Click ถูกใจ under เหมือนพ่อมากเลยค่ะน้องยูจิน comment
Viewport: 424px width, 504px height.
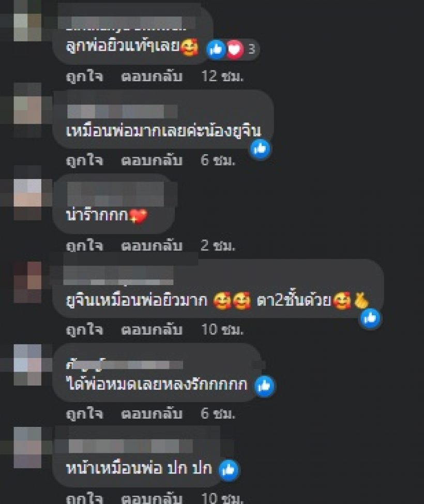(84, 160)
